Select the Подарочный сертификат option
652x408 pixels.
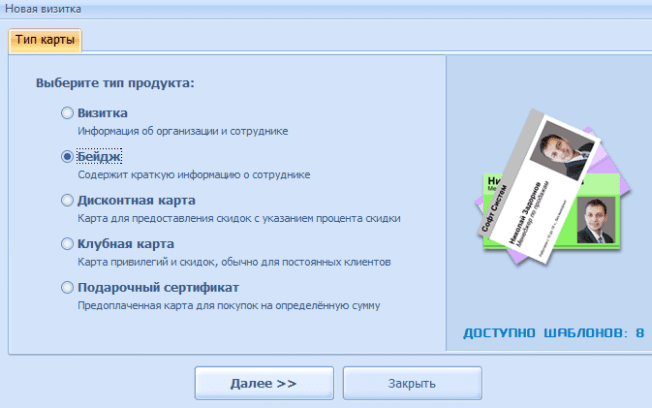tap(67, 287)
